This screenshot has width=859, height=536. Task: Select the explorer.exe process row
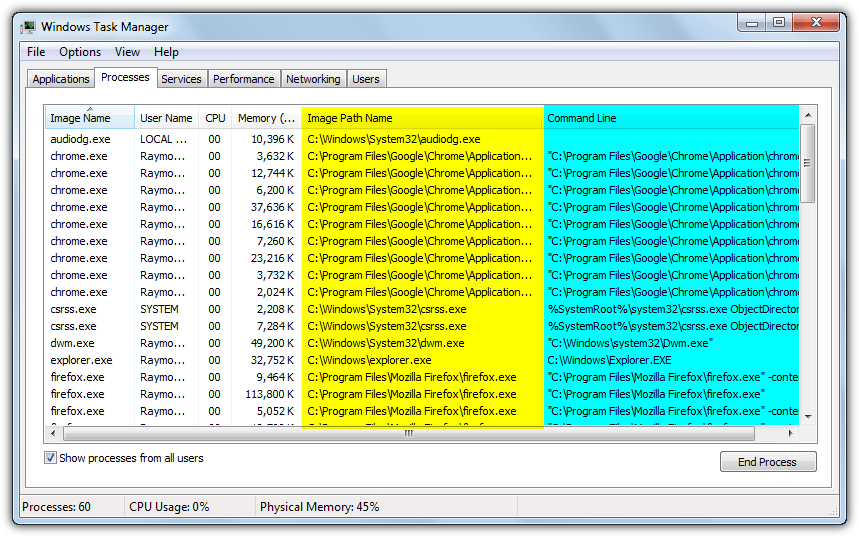422,360
